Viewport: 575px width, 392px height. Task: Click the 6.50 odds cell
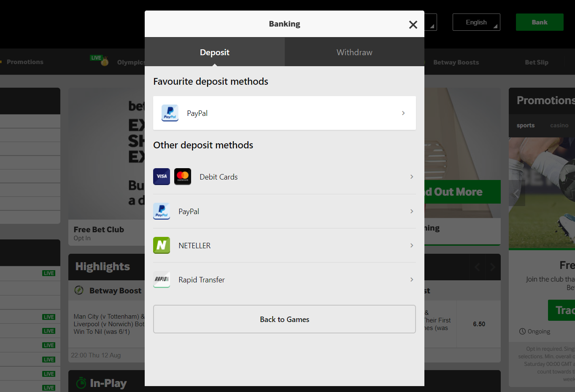click(x=479, y=324)
